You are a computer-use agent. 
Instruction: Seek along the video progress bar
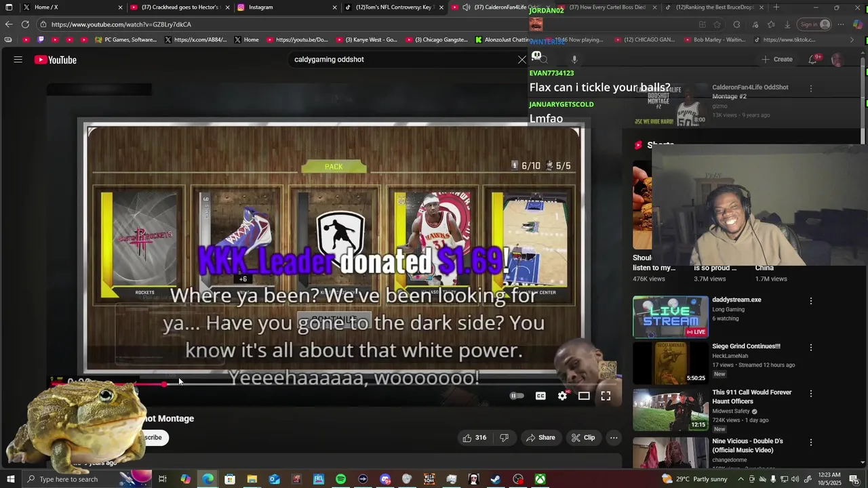tap(332, 384)
